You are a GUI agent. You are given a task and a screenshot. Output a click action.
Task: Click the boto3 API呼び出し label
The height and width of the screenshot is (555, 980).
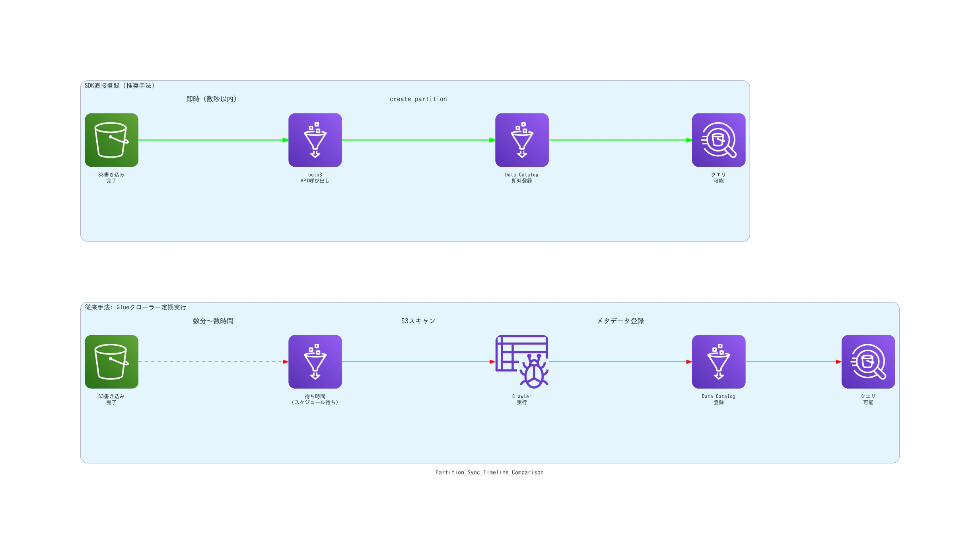tap(315, 178)
